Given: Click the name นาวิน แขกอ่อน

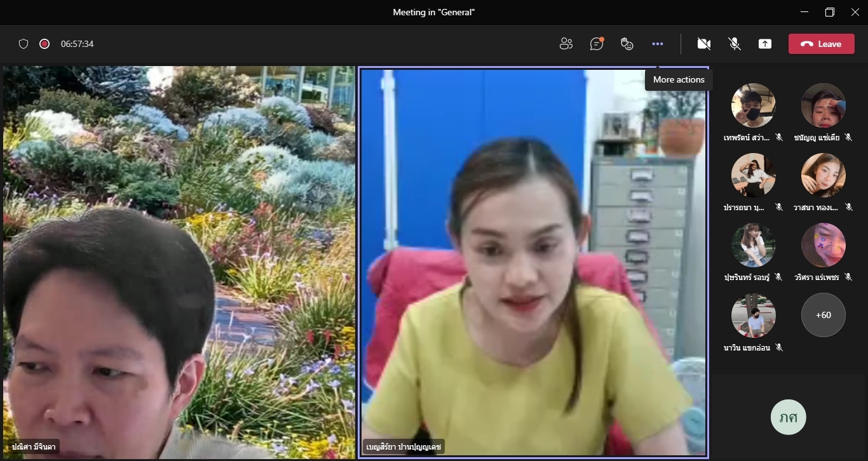Looking at the screenshot, I should [747, 347].
